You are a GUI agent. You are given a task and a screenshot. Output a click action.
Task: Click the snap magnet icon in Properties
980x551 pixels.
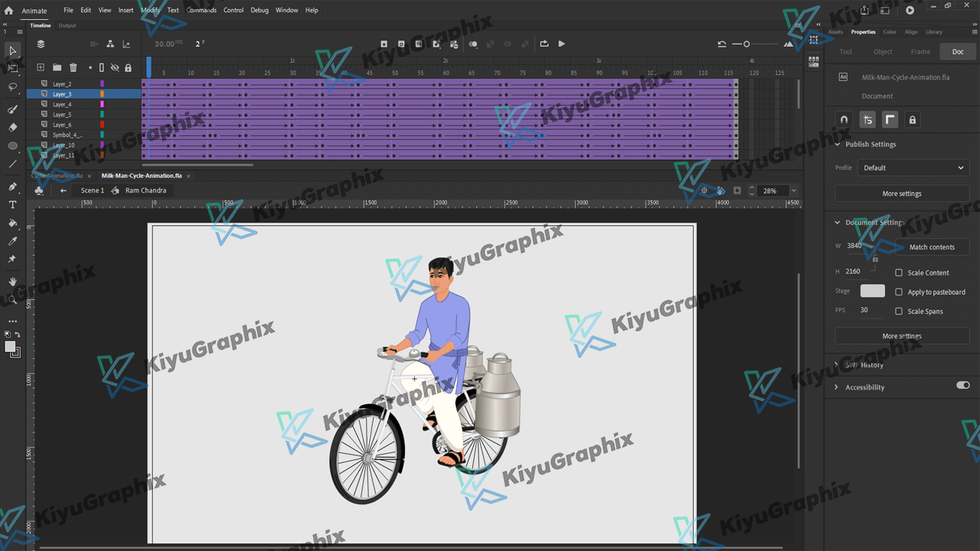click(844, 120)
